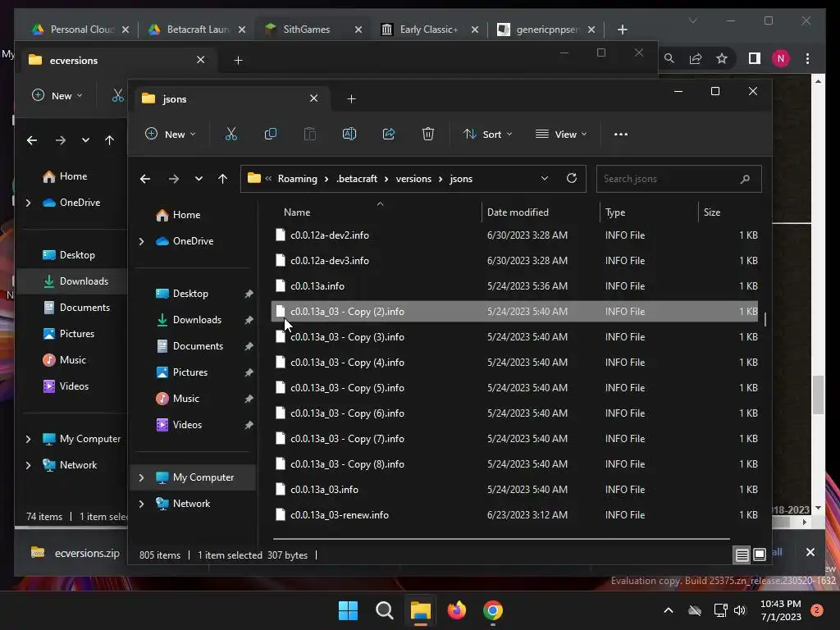Open the New dropdown in jsons window
840x630 pixels.
[x=171, y=134]
